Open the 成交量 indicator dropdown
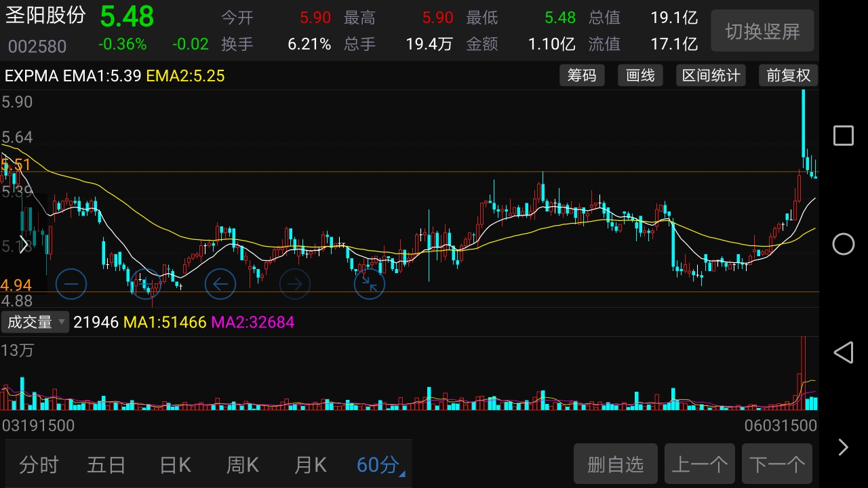Viewport: 868px width, 488px height. (35, 322)
